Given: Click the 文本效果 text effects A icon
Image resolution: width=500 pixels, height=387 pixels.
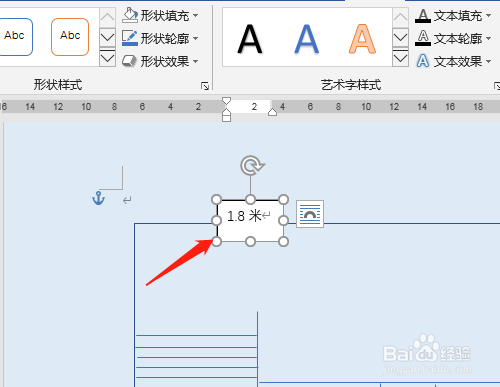Looking at the screenshot, I should pyautogui.click(x=423, y=61).
